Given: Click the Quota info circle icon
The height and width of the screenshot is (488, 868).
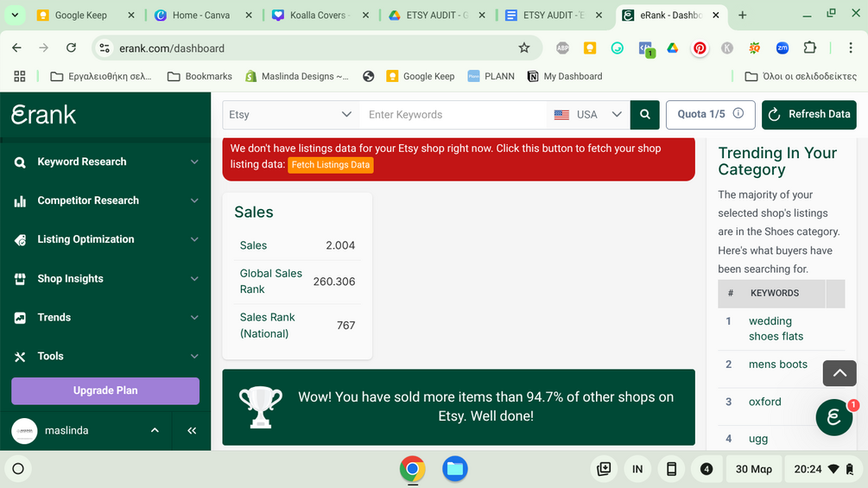Looking at the screenshot, I should [x=738, y=113].
